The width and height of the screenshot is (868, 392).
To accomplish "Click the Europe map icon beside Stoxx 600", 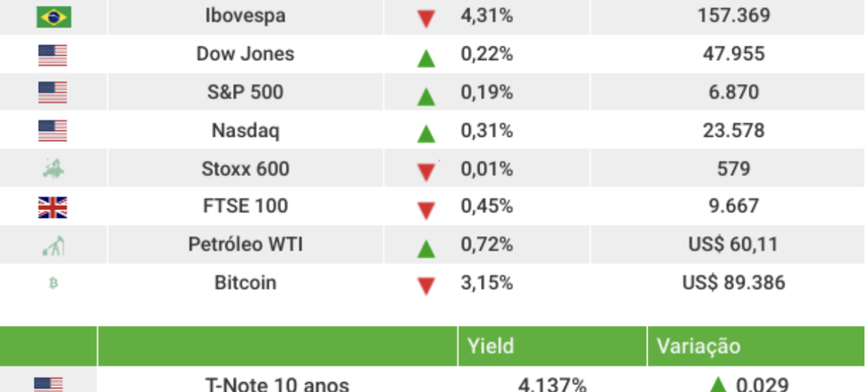I will click(53, 169).
